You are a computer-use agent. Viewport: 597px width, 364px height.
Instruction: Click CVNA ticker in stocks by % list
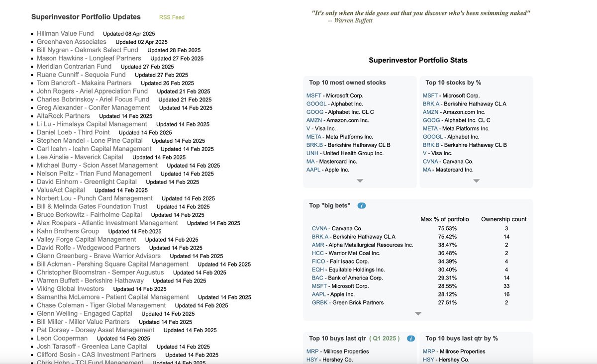(430, 162)
